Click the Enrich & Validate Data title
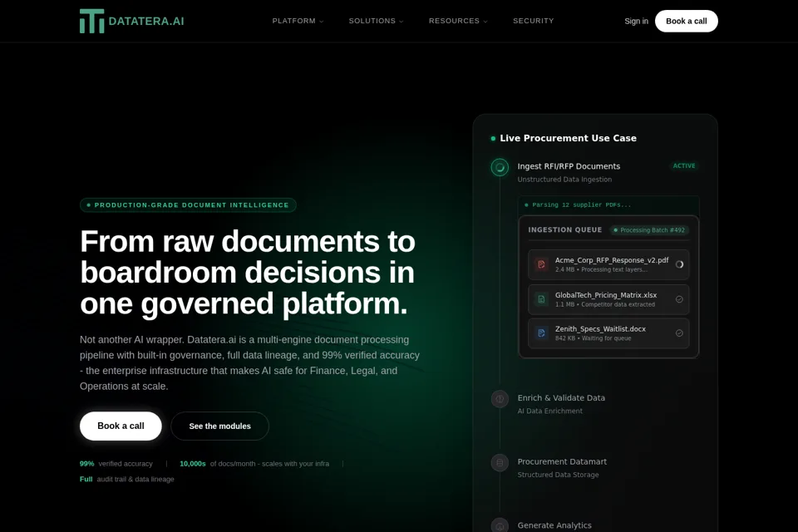Image resolution: width=798 pixels, height=532 pixels. (x=561, y=398)
